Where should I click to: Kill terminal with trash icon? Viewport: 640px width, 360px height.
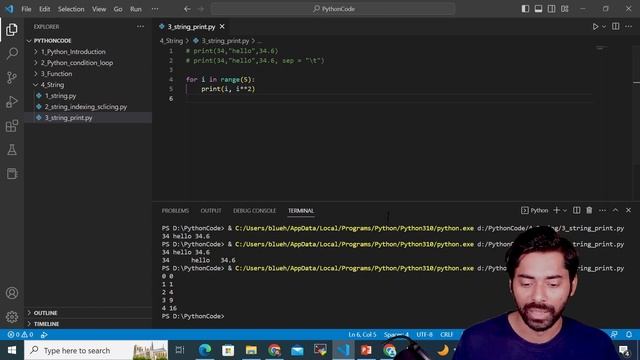pyautogui.click(x=589, y=210)
